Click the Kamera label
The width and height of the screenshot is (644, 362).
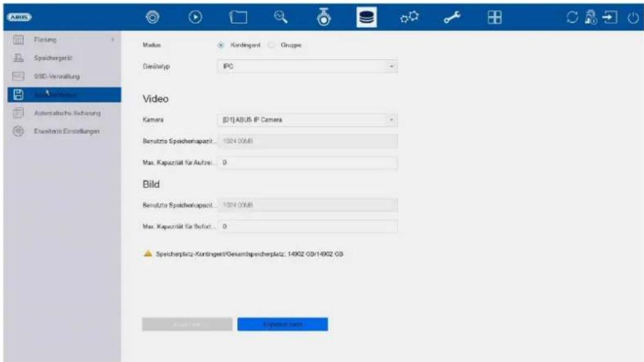pyautogui.click(x=153, y=120)
